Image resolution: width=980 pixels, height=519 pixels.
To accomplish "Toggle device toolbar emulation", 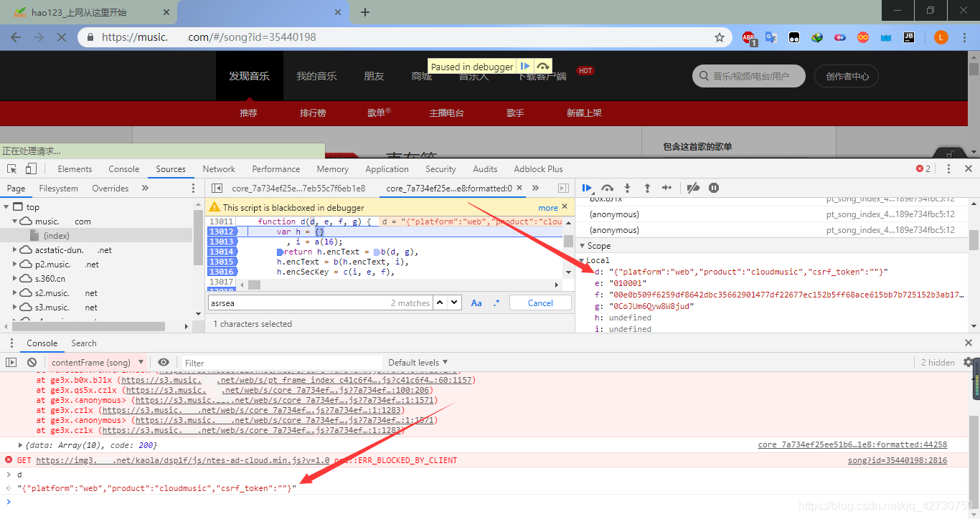I will 31,169.
